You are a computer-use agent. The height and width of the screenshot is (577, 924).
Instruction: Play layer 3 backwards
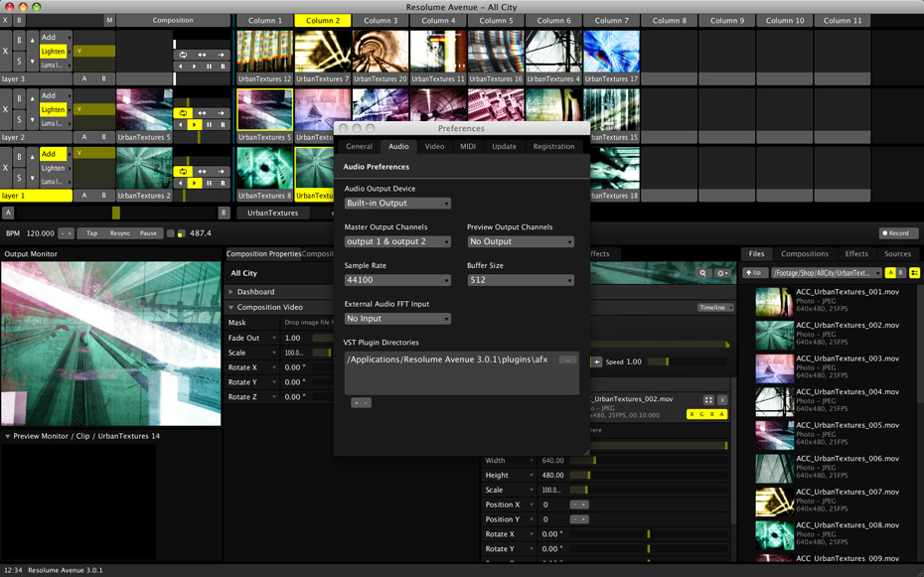tap(180, 67)
